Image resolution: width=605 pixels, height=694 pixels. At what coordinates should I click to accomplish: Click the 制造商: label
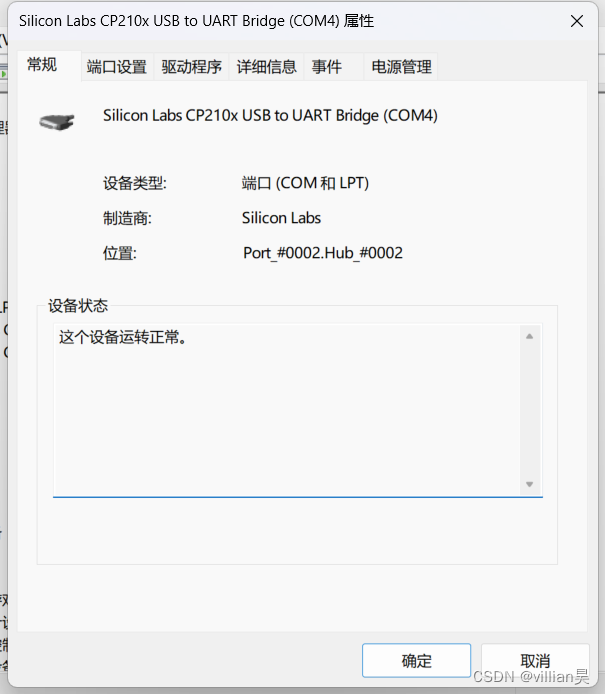(x=127, y=218)
